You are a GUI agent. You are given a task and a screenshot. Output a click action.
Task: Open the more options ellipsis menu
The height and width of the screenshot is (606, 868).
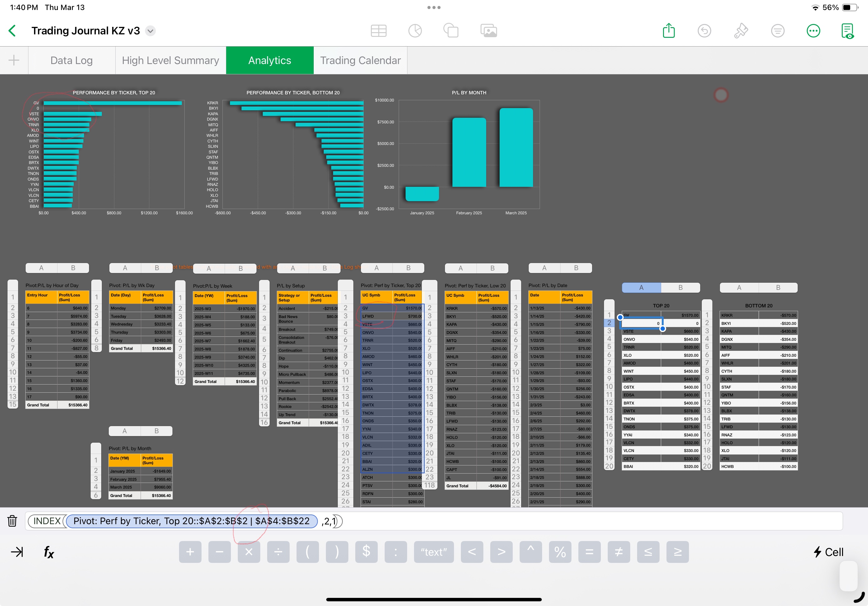point(813,31)
